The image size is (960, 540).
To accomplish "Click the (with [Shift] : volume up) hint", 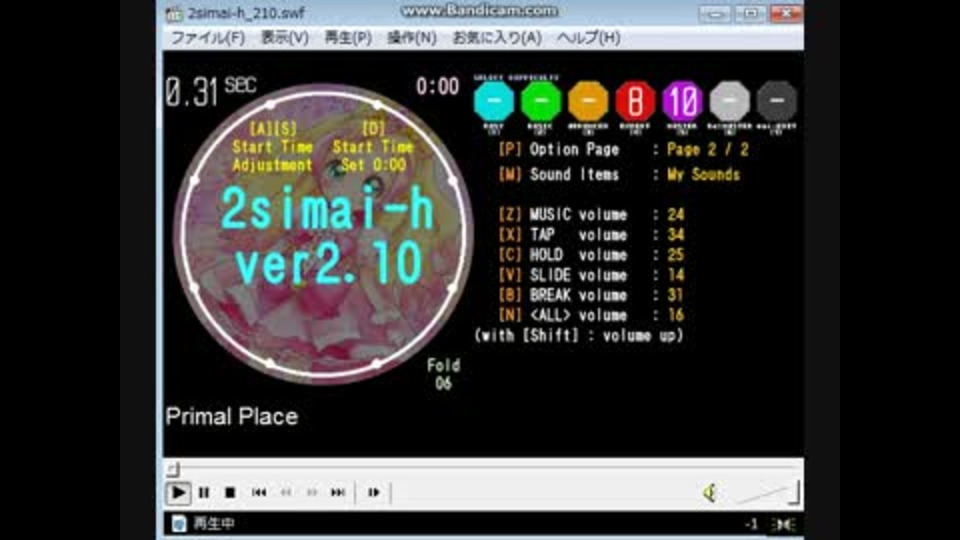I will (x=579, y=336).
